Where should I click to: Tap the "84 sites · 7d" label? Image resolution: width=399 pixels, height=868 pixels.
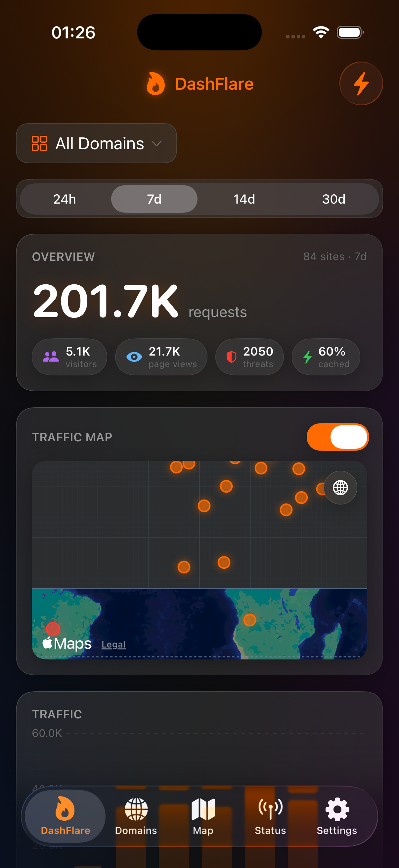[335, 257]
